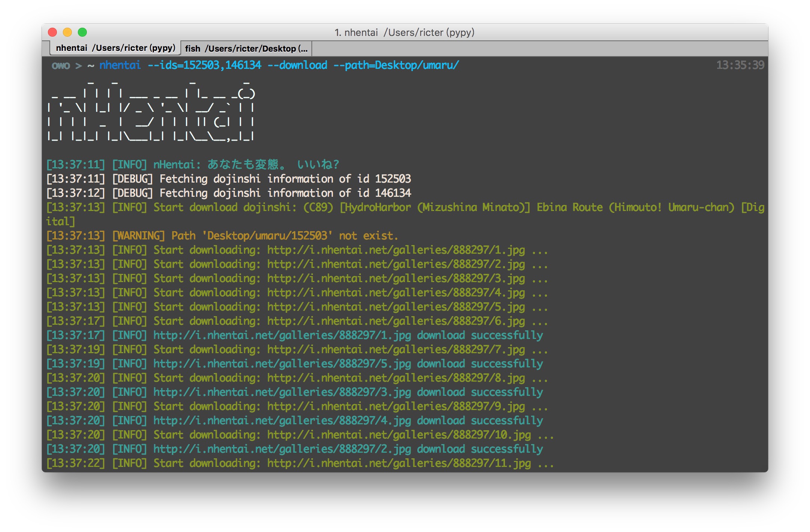The image size is (810, 532).
Task: Click the 13:35:39 timestamp at prompt right
Action: [x=740, y=65]
